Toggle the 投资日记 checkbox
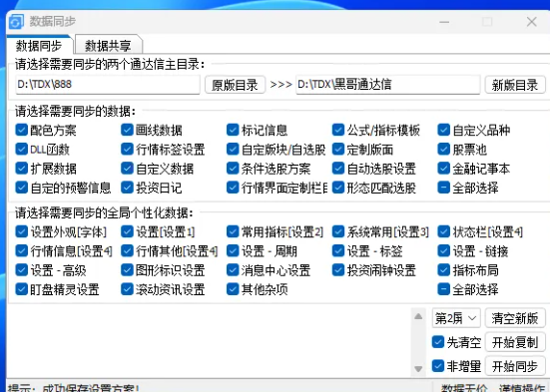The image size is (550, 392). tap(127, 188)
